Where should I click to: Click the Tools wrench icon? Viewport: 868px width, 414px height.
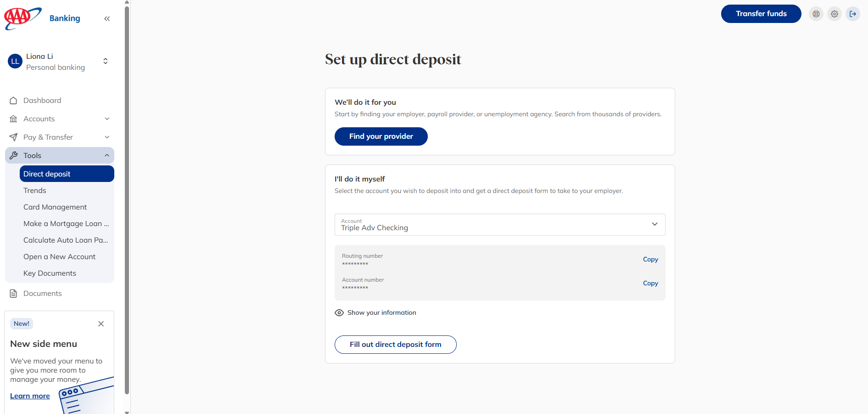(x=13, y=156)
